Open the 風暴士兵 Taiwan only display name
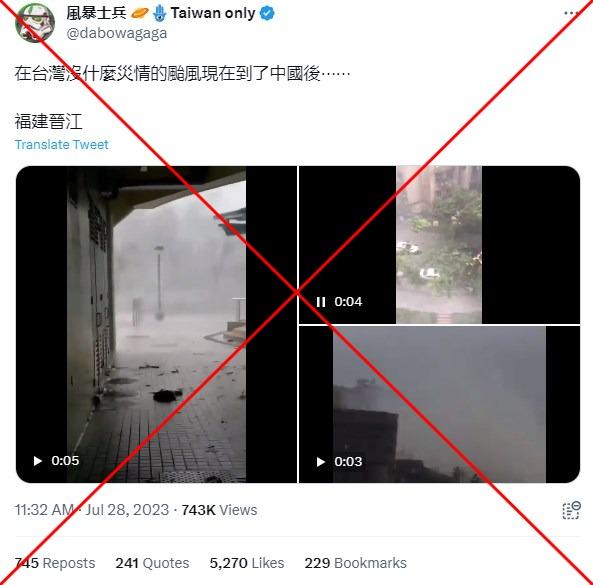Viewport: 593px width, 585px height. 161,13
